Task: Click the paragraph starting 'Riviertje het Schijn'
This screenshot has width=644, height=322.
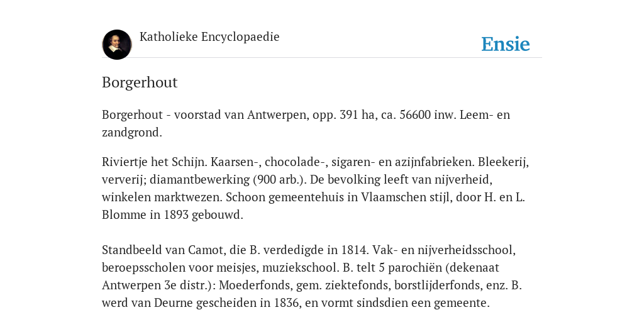Action: (x=316, y=188)
